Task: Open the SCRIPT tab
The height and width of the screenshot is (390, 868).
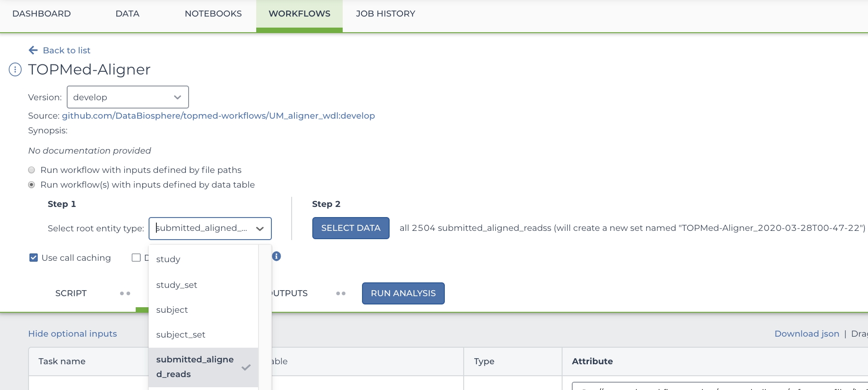Action: (71, 293)
